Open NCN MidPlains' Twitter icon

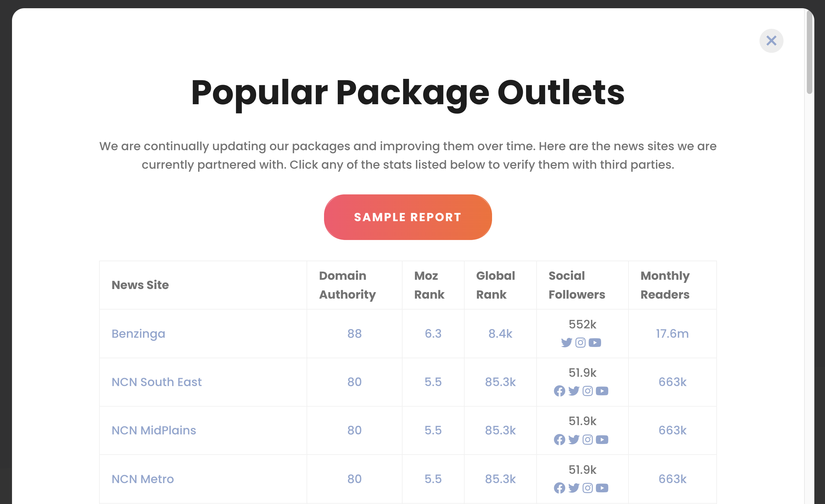574,440
